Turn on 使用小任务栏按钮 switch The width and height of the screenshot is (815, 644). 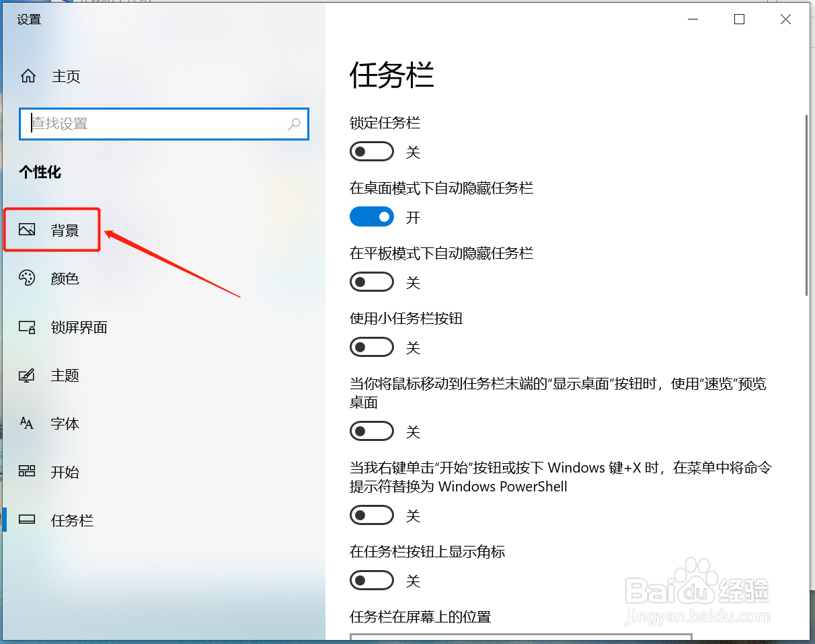371,348
